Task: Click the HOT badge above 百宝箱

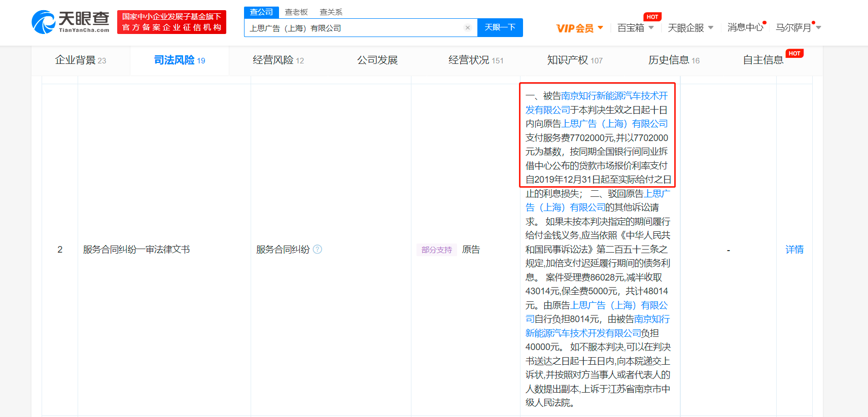Action: 652,17
